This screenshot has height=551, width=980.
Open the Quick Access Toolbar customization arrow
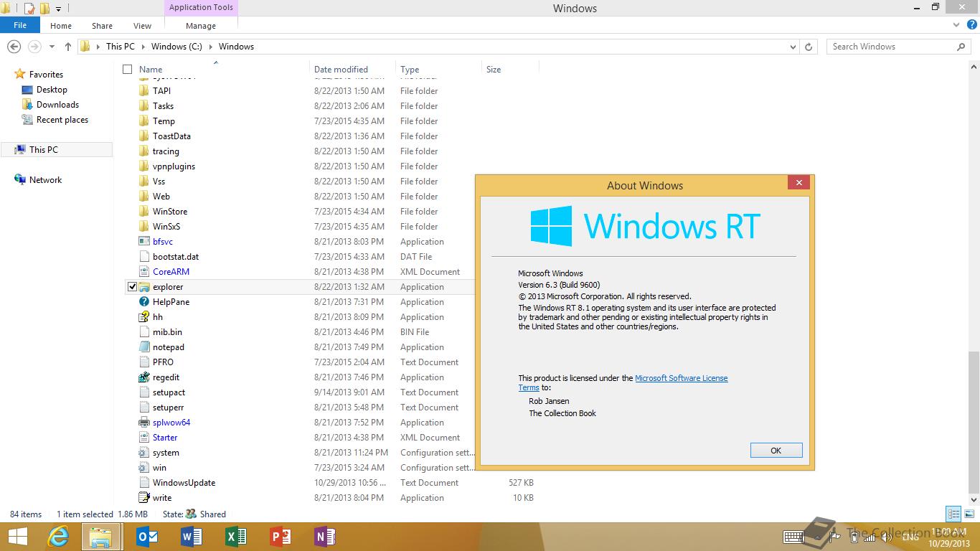[x=59, y=8]
